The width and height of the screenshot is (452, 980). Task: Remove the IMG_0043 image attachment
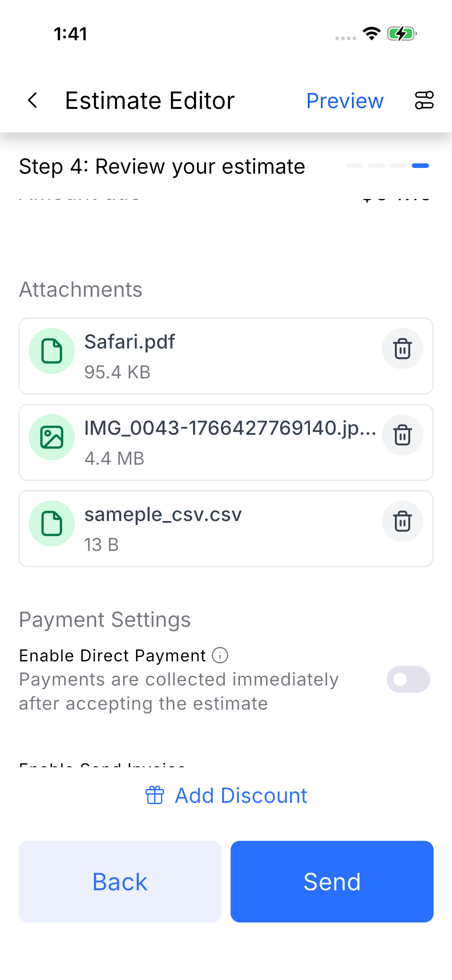tap(402, 435)
